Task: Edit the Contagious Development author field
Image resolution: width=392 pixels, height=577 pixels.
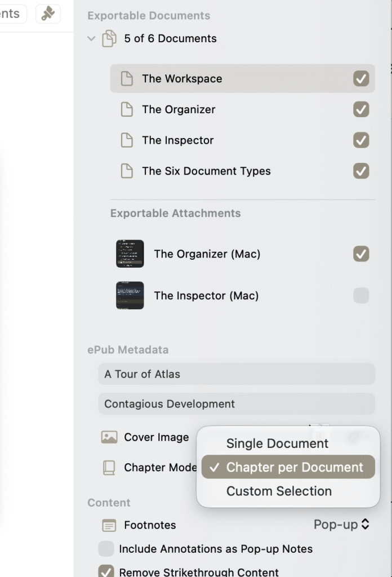Action: pos(237,403)
